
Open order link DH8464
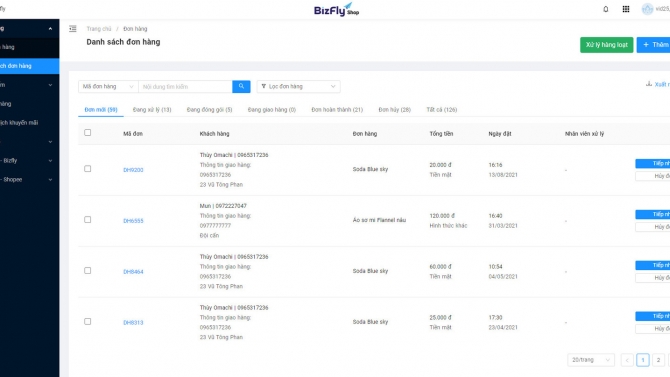pos(133,271)
